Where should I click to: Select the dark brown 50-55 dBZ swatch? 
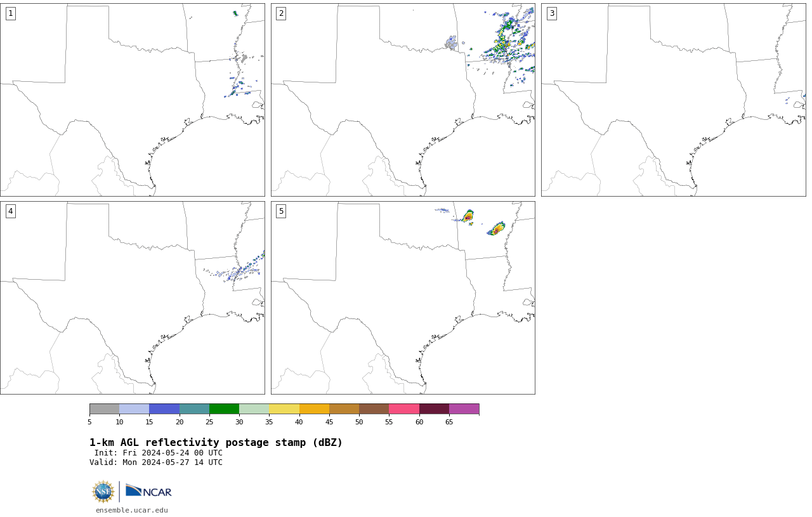[x=374, y=409]
